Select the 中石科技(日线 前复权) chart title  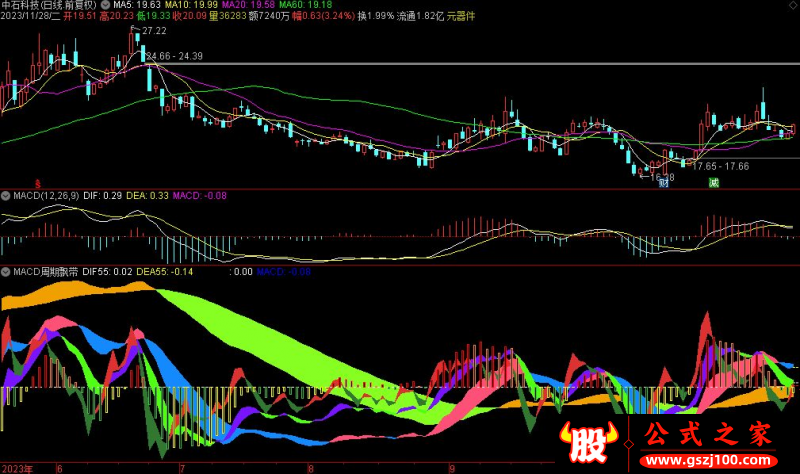tap(50, 5)
